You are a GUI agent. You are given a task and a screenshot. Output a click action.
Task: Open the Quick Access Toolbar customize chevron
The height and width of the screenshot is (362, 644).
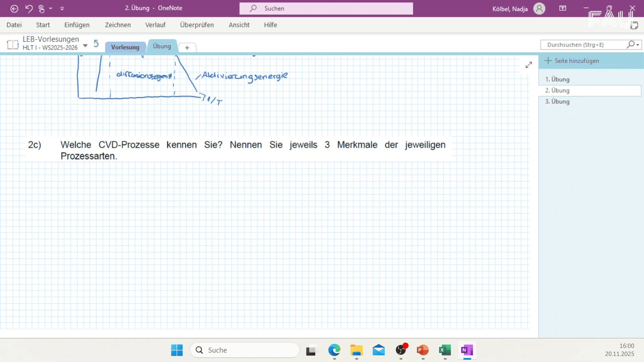pos(62,8)
